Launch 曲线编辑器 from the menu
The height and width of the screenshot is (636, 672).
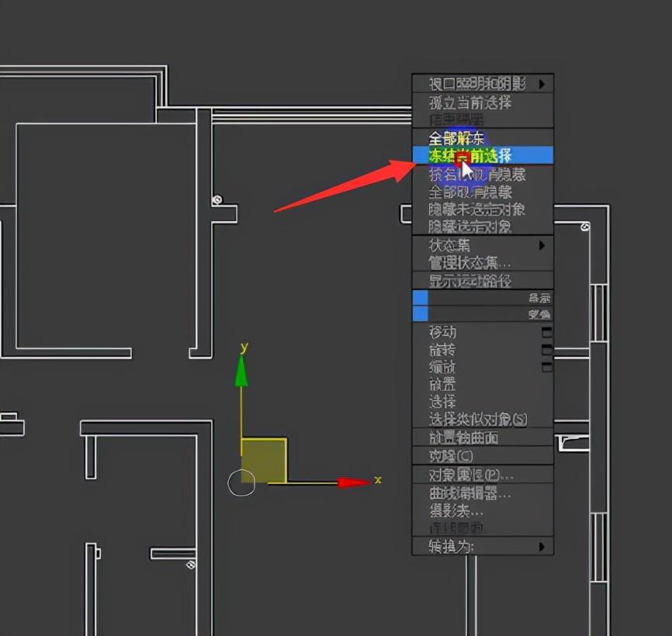pyautogui.click(x=469, y=493)
